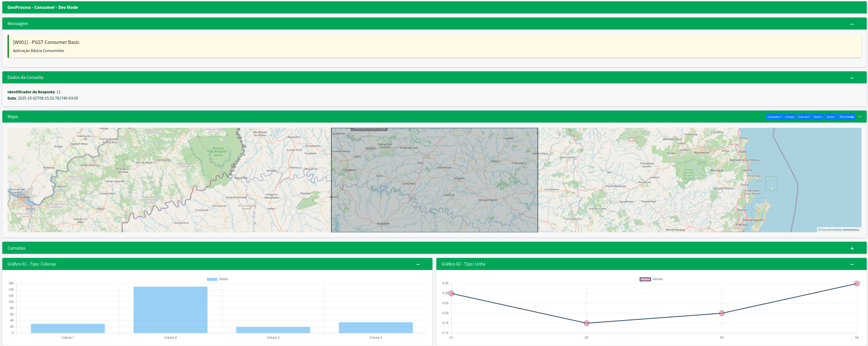Click the Coluna 2 bar in chart
This screenshot has width=868, height=346.
[x=170, y=310]
